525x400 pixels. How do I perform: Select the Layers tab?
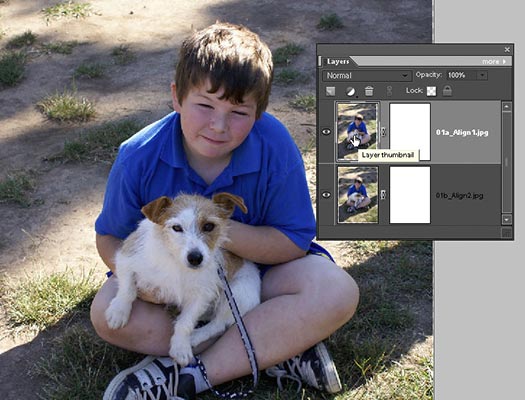(338, 62)
